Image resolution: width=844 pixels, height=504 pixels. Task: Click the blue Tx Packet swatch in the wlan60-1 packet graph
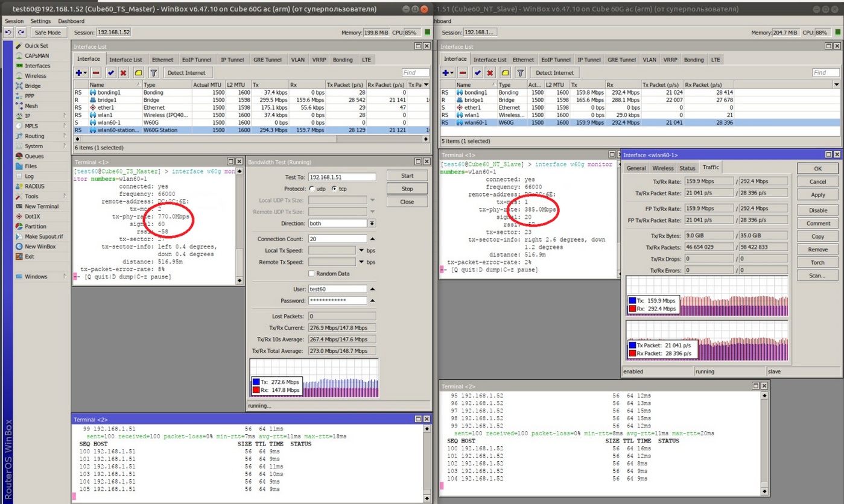[x=632, y=345]
